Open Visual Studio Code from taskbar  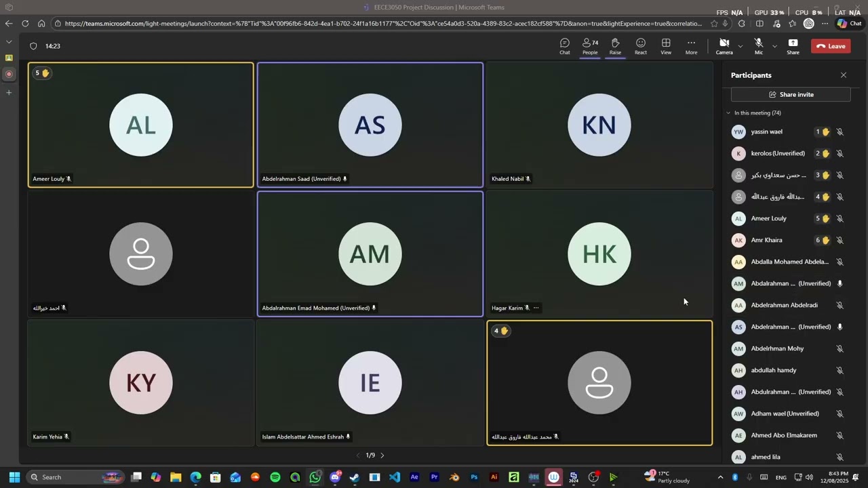click(395, 477)
